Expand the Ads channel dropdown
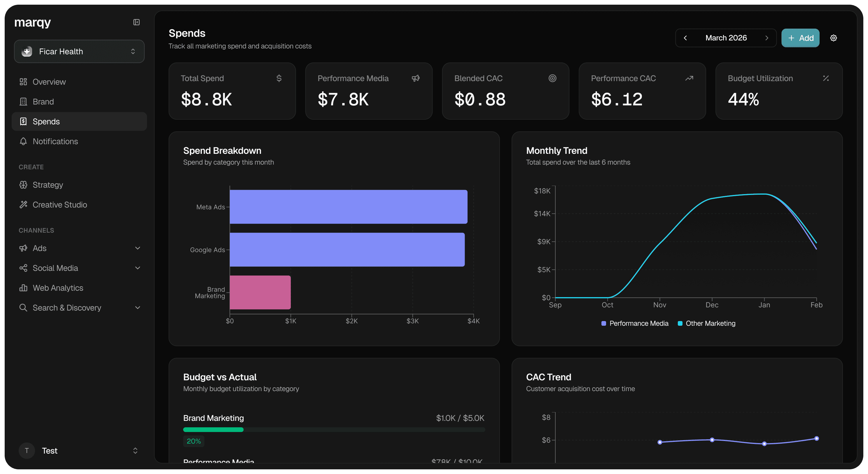This screenshot has height=474, width=868. (137, 248)
